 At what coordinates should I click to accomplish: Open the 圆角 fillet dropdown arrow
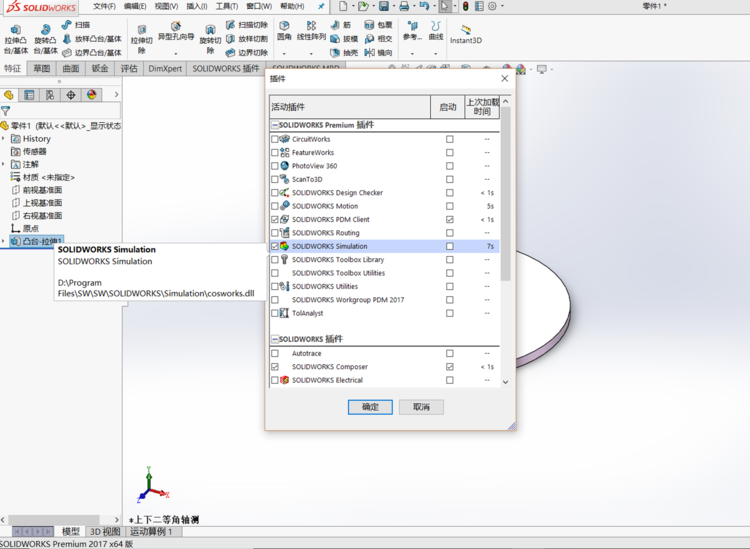284,54
